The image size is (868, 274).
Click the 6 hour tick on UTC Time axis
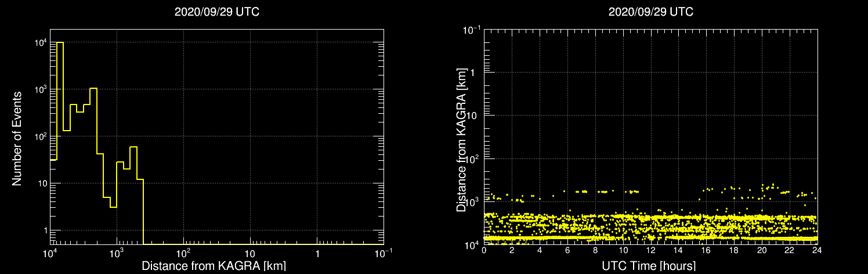pyautogui.click(x=567, y=251)
